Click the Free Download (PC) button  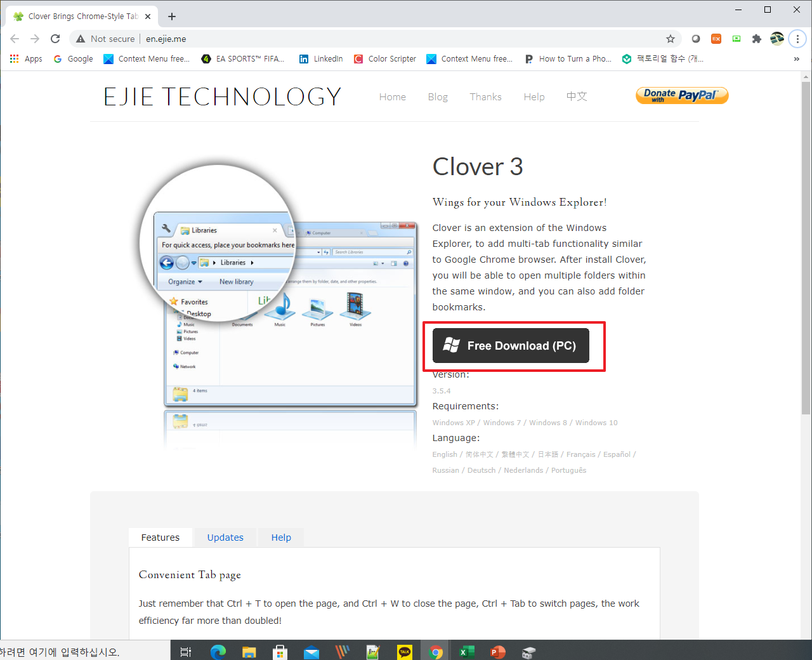tap(511, 345)
